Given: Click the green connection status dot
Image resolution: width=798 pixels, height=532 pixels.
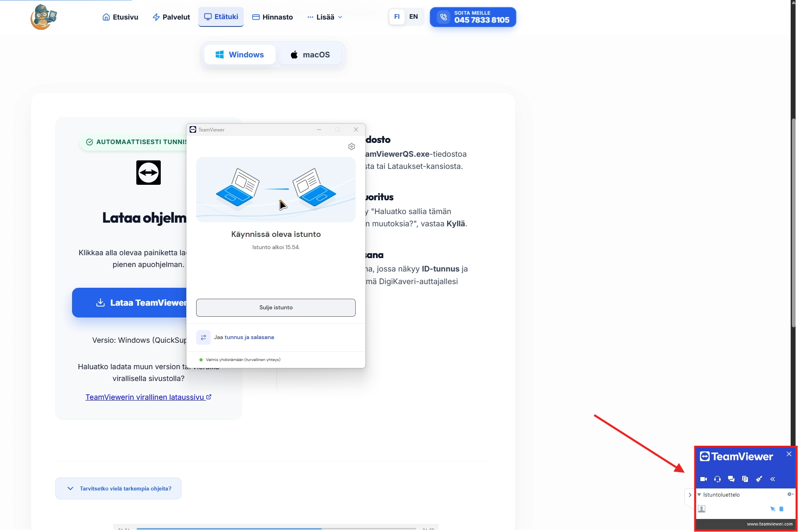Looking at the screenshot, I should tap(201, 360).
